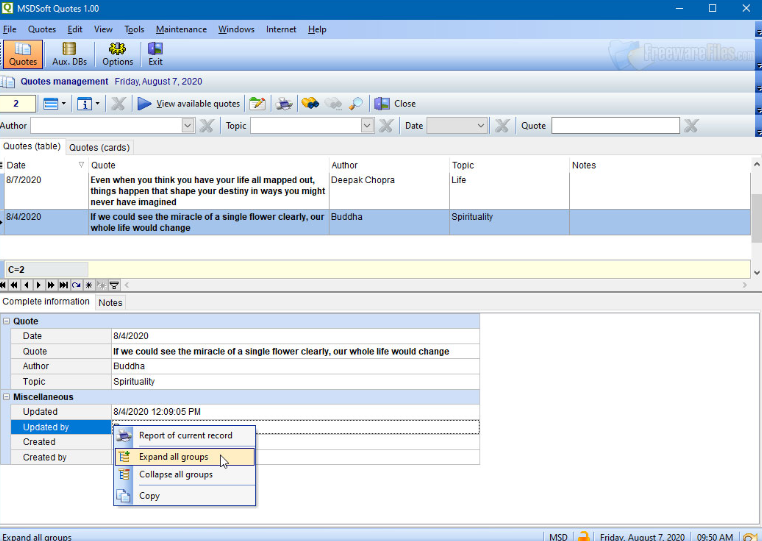
Task: Click the bookmark asterisk navigator icon
Action: tap(88, 285)
